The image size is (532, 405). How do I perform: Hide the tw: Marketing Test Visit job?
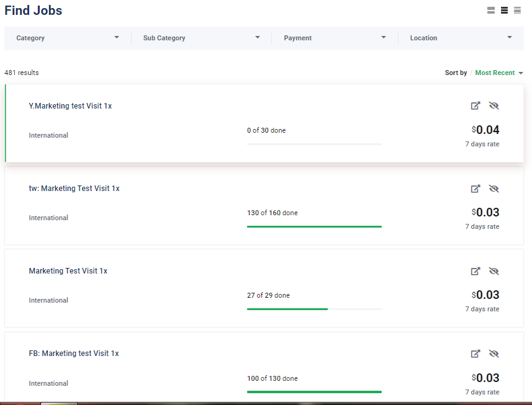(x=494, y=189)
